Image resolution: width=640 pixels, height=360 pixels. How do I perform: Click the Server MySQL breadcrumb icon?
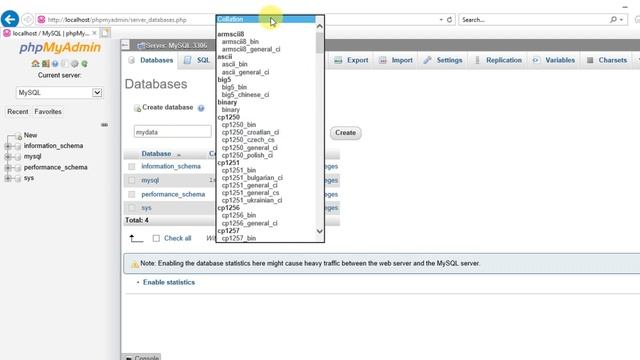[141, 45]
